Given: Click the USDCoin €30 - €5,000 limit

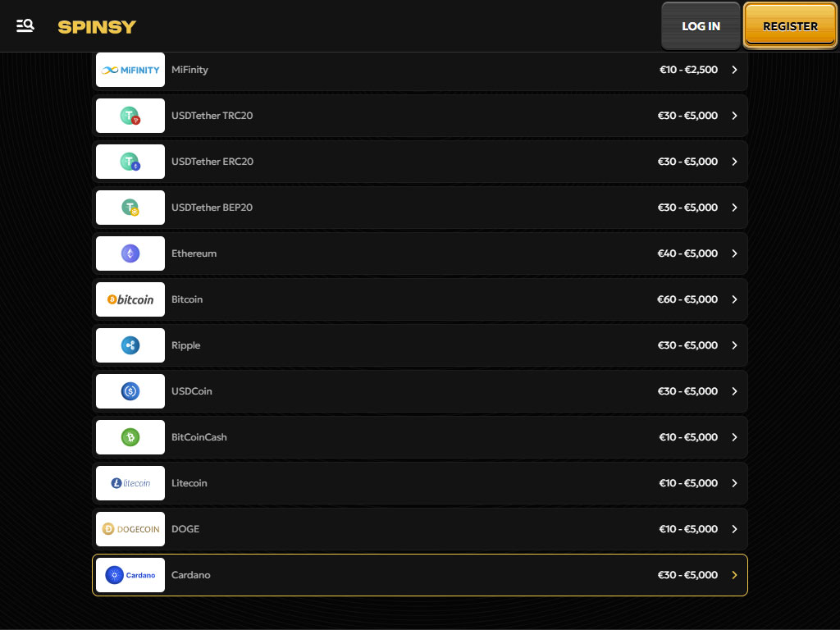Looking at the screenshot, I should [x=687, y=391].
